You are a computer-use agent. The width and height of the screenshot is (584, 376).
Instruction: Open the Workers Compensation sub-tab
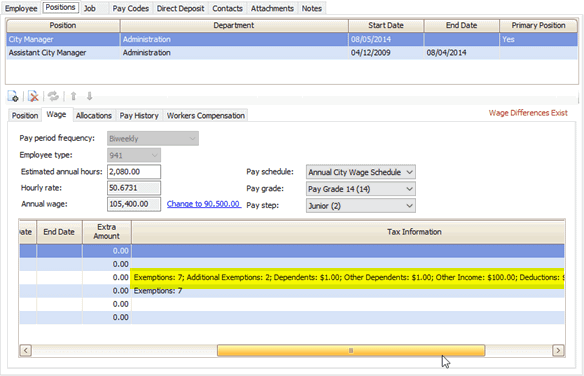(x=206, y=115)
